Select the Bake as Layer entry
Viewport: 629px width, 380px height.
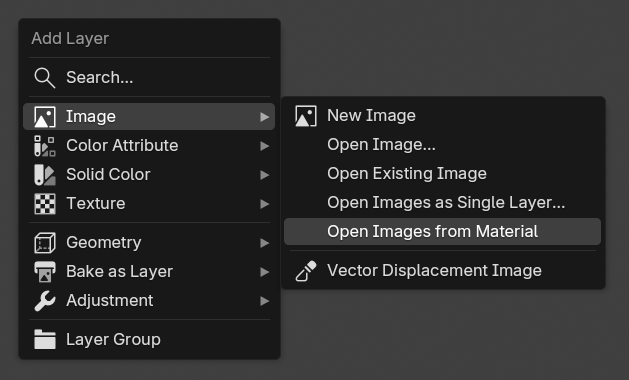tap(149, 271)
